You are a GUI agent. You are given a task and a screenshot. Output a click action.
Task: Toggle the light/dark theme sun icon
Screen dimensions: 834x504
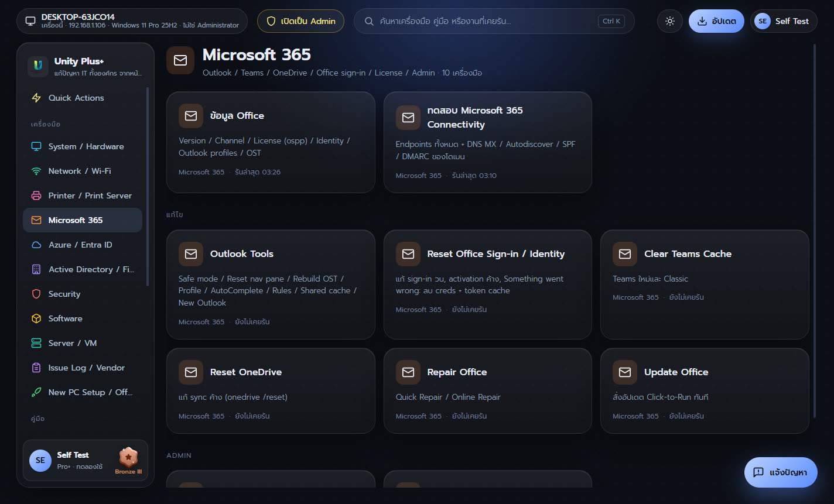click(669, 21)
